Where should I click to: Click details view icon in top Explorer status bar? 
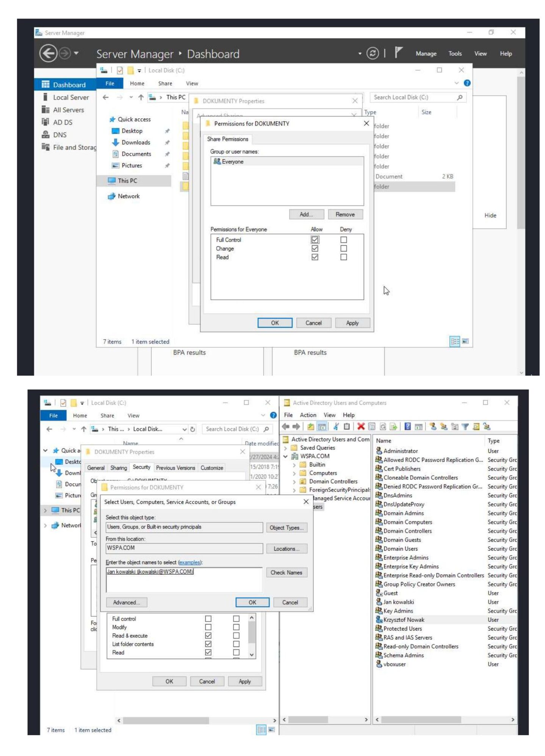pos(454,341)
